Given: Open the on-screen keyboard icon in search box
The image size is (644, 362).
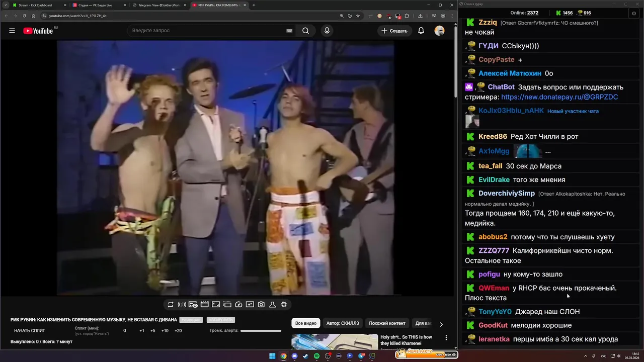Looking at the screenshot, I should click(x=289, y=31).
